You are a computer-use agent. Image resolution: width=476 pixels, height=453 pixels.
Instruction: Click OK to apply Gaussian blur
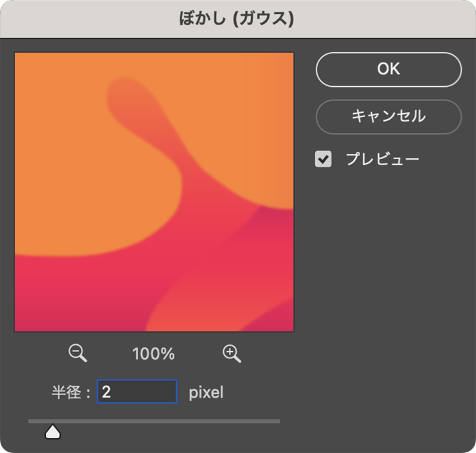pos(389,69)
